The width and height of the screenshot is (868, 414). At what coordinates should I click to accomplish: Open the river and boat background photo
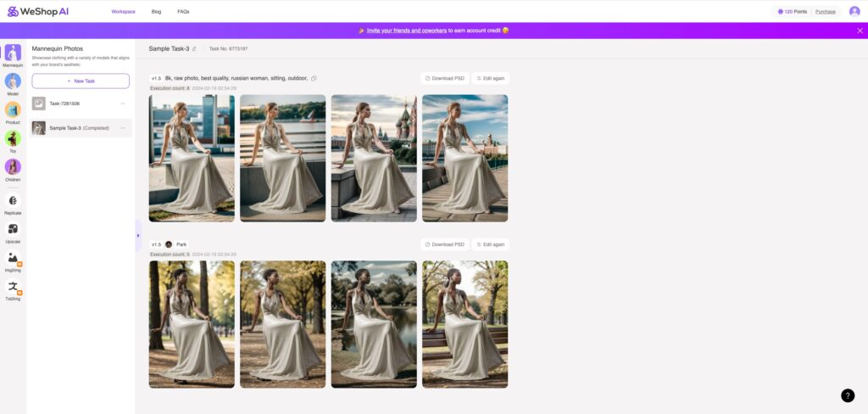[283, 158]
